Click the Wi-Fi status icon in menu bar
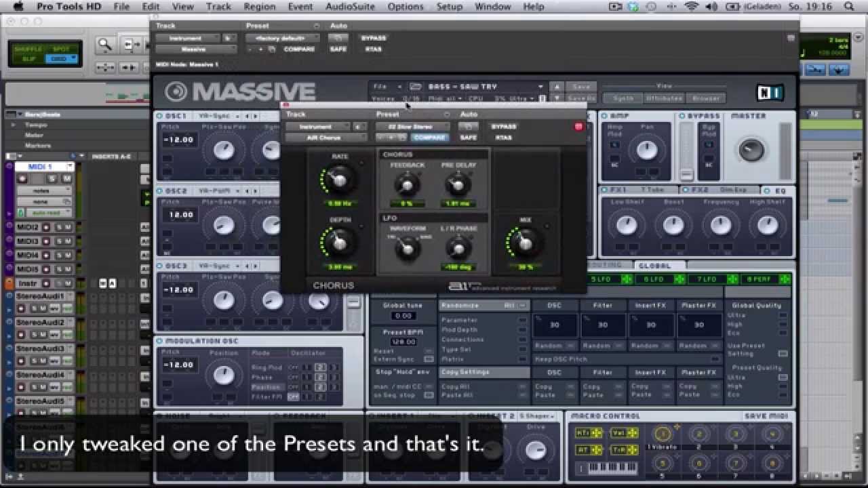Screen dimensions: 868x488 click(x=692, y=7)
